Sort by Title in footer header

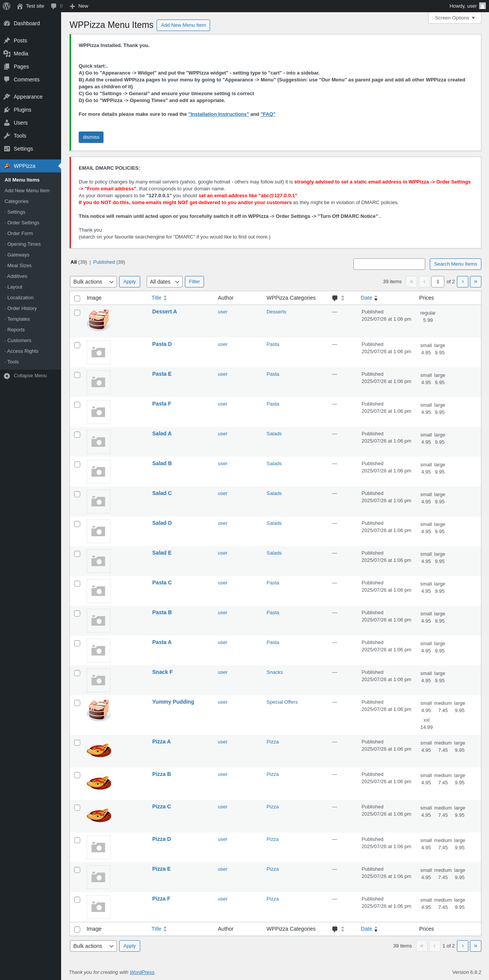[x=159, y=929]
